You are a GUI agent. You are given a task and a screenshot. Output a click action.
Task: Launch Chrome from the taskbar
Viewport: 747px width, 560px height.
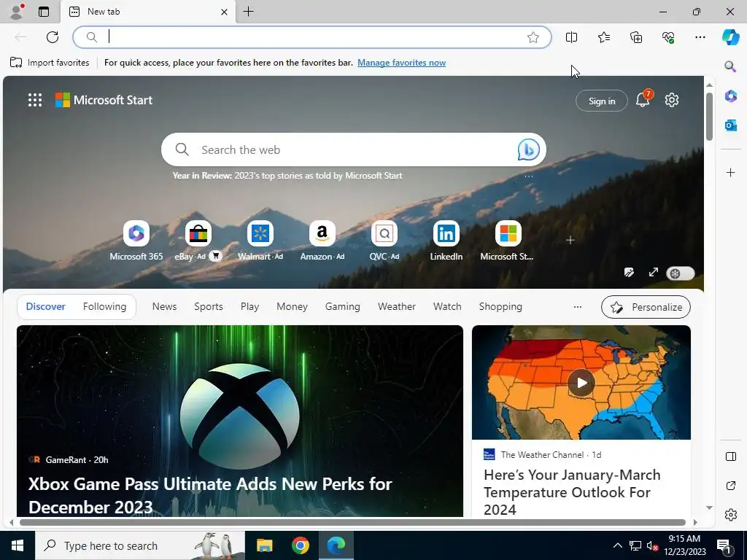coord(300,545)
